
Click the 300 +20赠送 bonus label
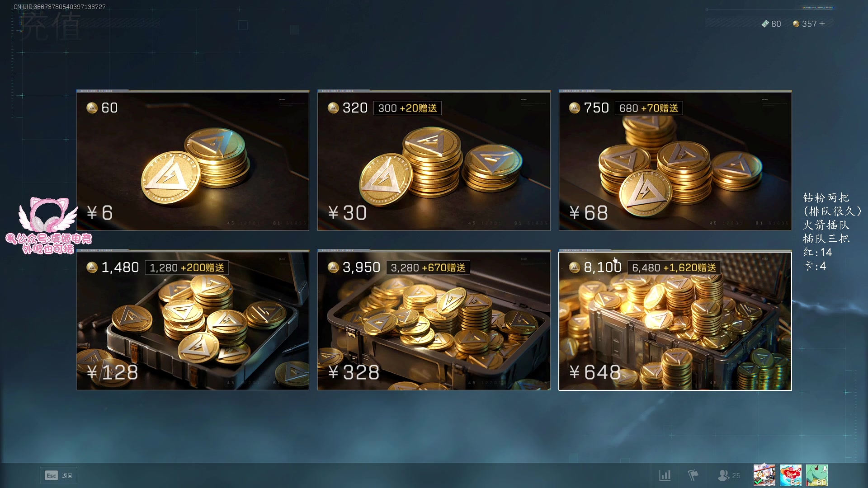(x=407, y=108)
